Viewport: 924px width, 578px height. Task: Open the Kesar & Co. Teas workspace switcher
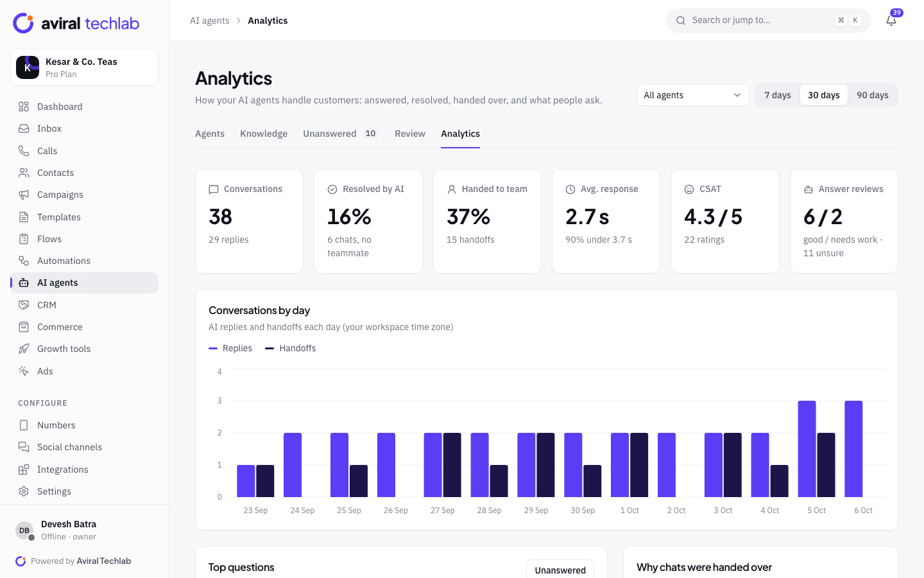(85, 67)
